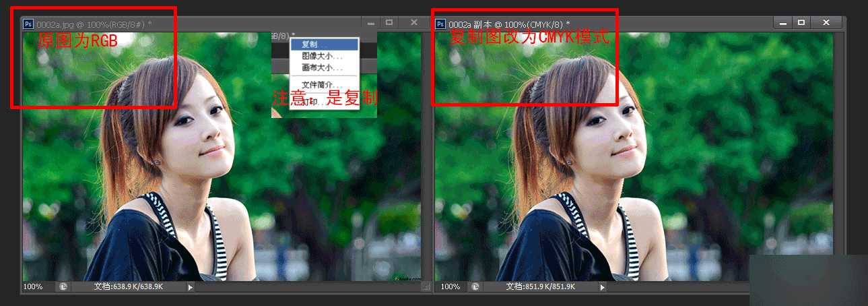Maximize the 0002a 副本 CMYK window
This screenshot has width=868, height=306.
click(801, 23)
